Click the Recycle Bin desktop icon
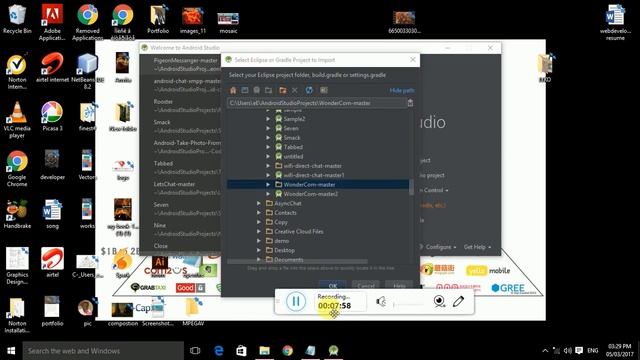The height and width of the screenshot is (360, 640). (x=17, y=19)
